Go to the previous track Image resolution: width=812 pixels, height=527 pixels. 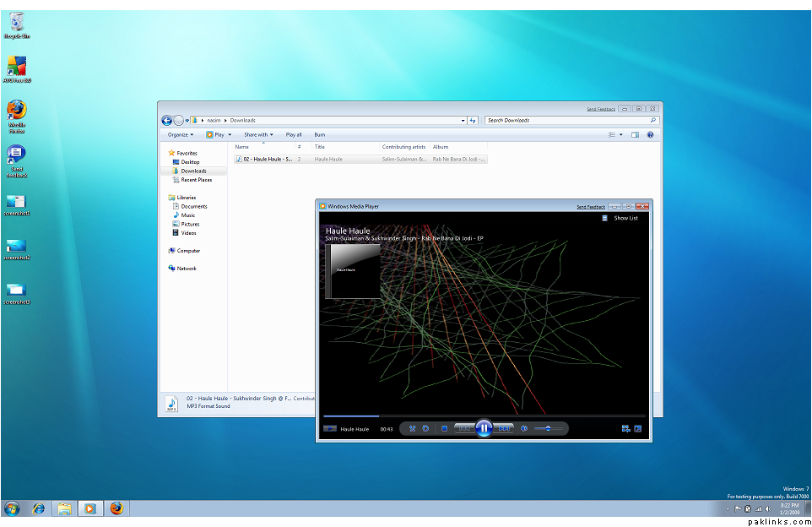click(463, 429)
